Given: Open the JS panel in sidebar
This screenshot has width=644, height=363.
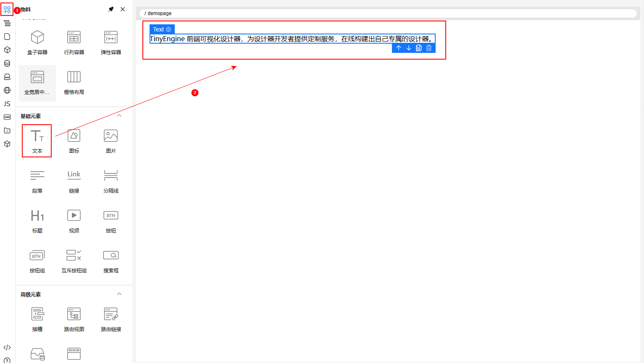Looking at the screenshot, I should point(7,104).
